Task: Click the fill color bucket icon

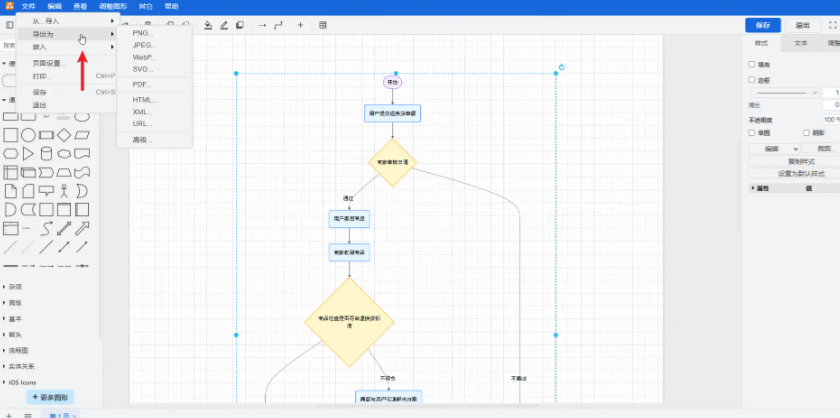Action: click(208, 25)
